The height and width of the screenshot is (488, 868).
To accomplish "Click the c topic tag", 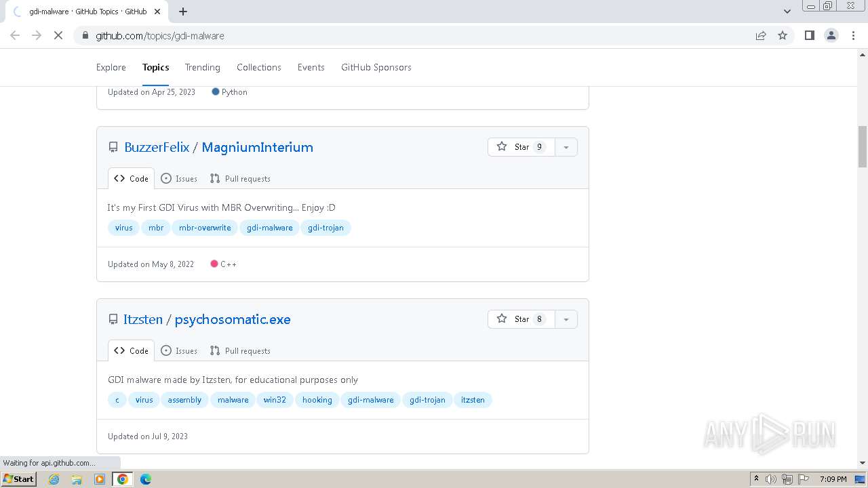I will pyautogui.click(x=117, y=400).
